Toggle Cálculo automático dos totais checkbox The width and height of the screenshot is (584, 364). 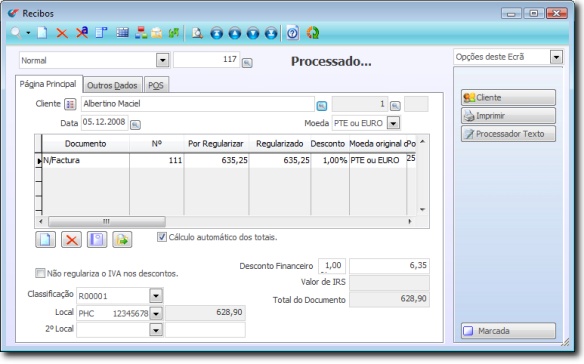[x=162, y=237]
